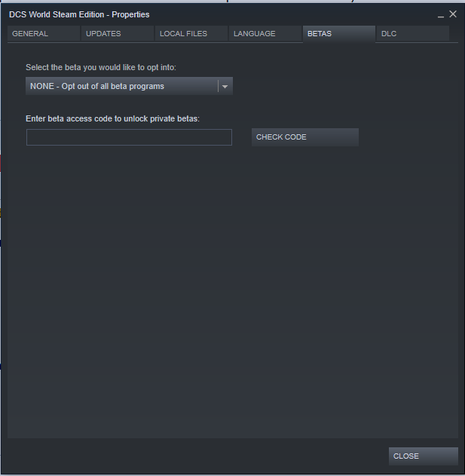Viewport: 465px width, 476px height.
Task: Click the 'DCS World Steam Edition - Properties' title
Action: pyautogui.click(x=79, y=14)
